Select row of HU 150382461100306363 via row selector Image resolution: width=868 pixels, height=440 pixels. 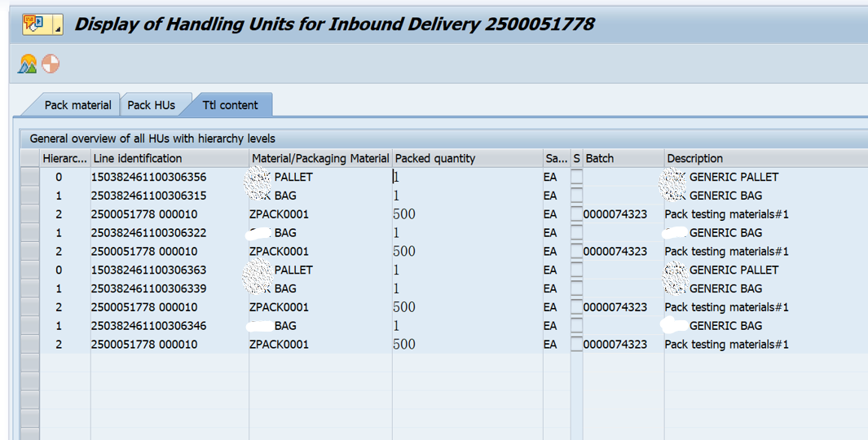tap(30, 270)
